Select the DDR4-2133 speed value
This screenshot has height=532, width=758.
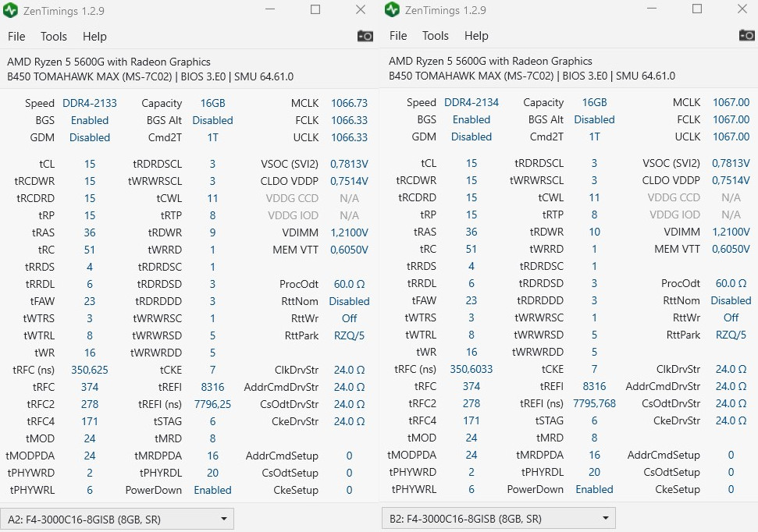coord(90,104)
